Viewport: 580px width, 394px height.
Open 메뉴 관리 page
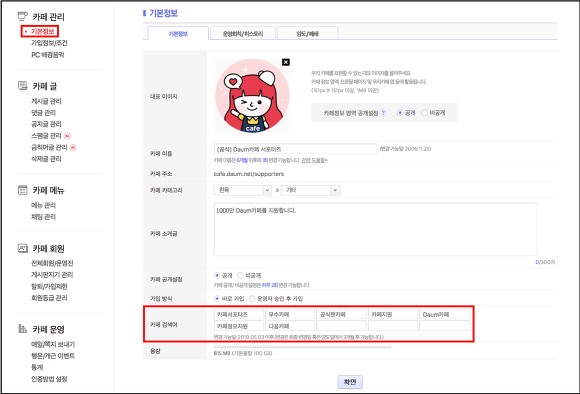coord(43,205)
